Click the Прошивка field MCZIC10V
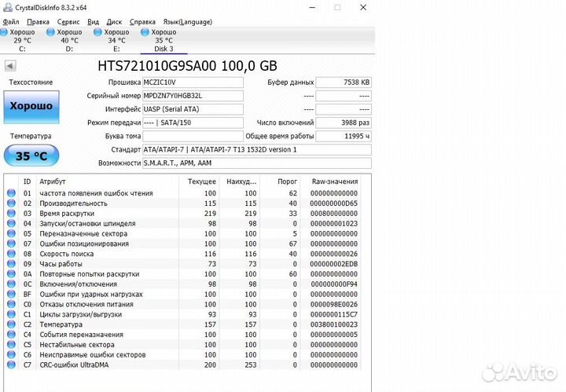 (x=193, y=82)
